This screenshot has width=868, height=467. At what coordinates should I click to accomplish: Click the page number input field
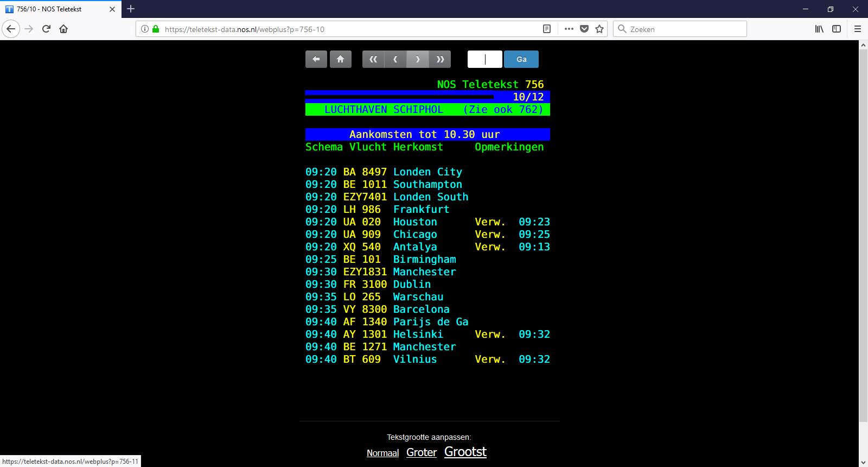click(x=484, y=59)
